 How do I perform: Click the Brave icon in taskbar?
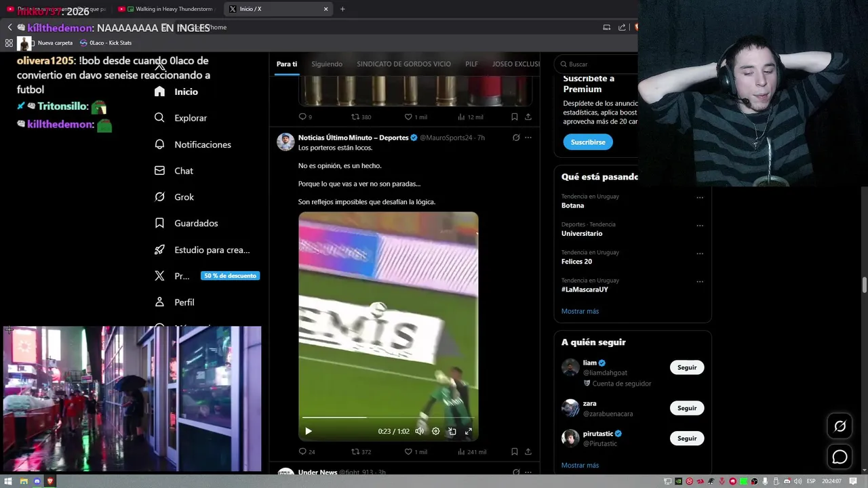(50, 481)
